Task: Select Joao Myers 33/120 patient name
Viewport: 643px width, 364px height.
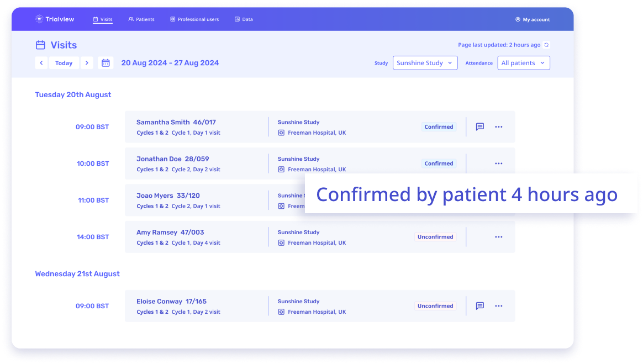Action: (x=168, y=196)
